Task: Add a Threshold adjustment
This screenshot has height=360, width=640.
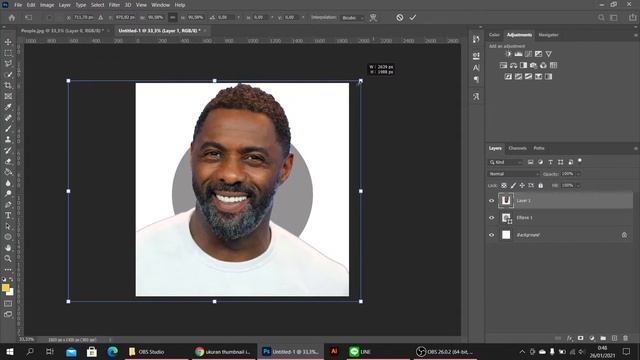Action: 529,76
